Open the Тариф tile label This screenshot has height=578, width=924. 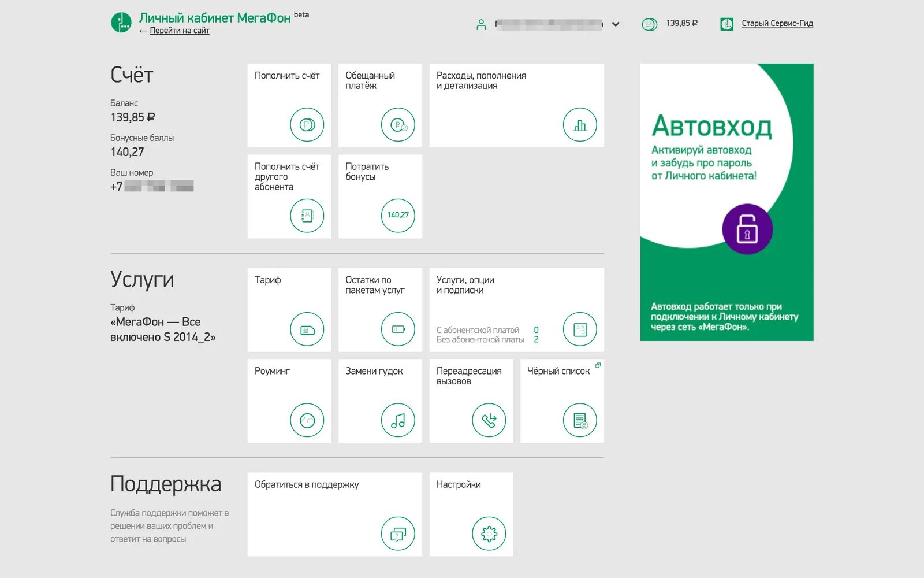[x=268, y=280]
